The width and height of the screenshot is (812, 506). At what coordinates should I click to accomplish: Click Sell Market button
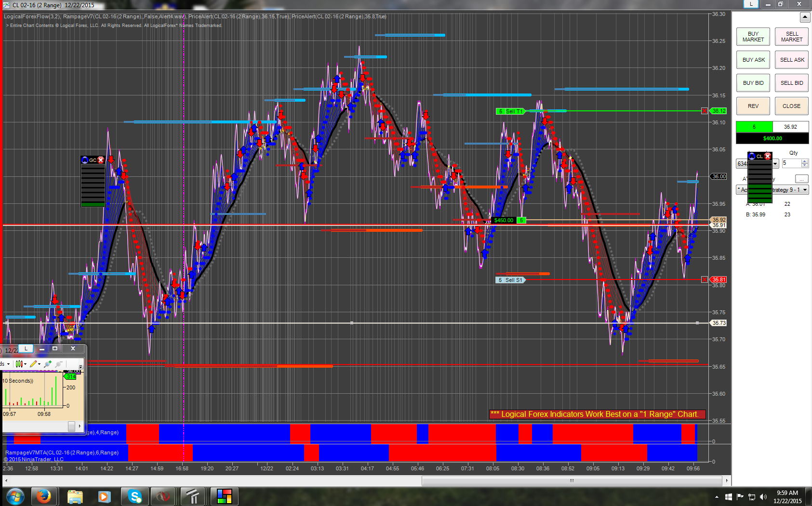[x=792, y=37]
